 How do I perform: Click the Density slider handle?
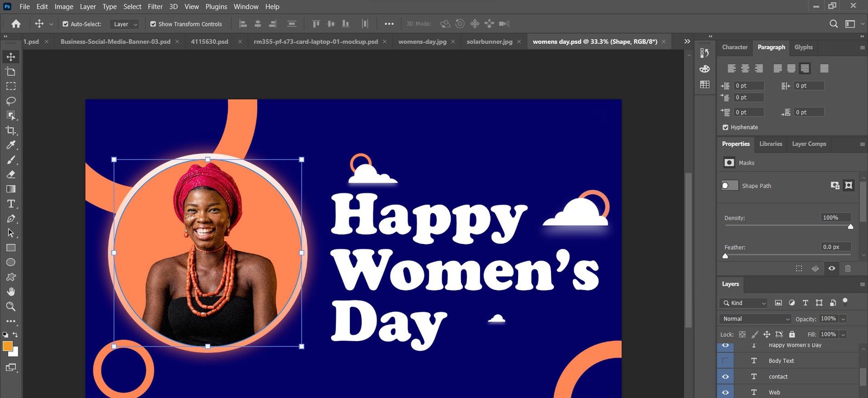(851, 227)
